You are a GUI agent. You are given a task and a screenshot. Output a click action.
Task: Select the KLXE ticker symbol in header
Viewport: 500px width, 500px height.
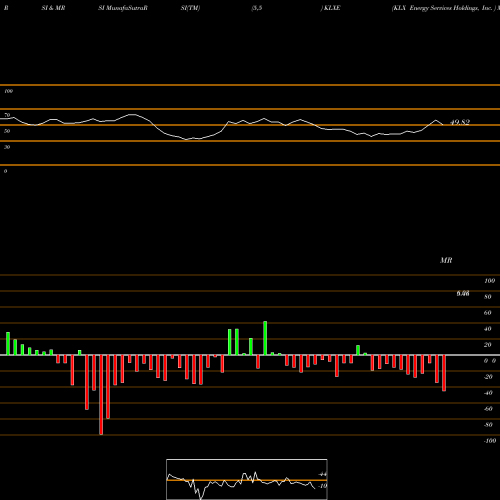332,8
